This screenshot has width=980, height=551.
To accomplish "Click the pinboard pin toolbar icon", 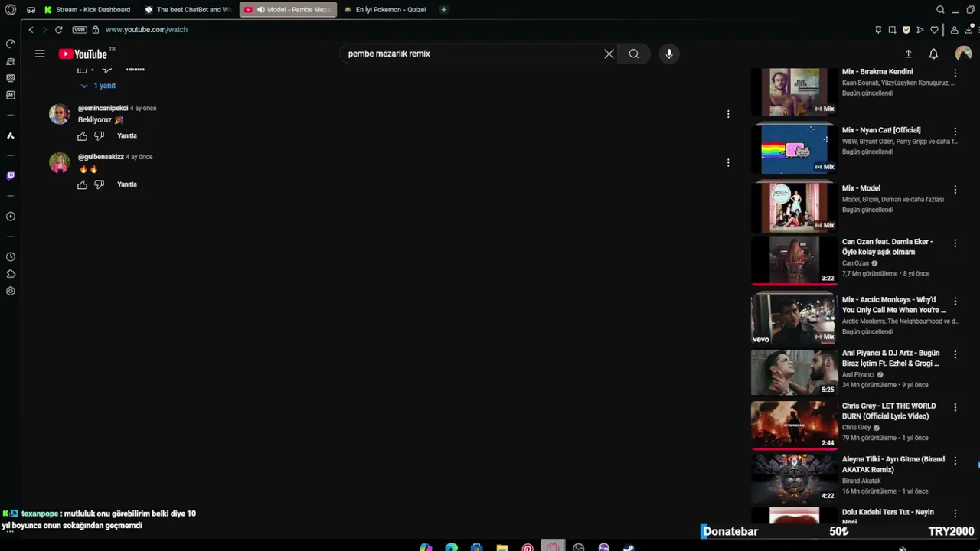I will click(878, 29).
